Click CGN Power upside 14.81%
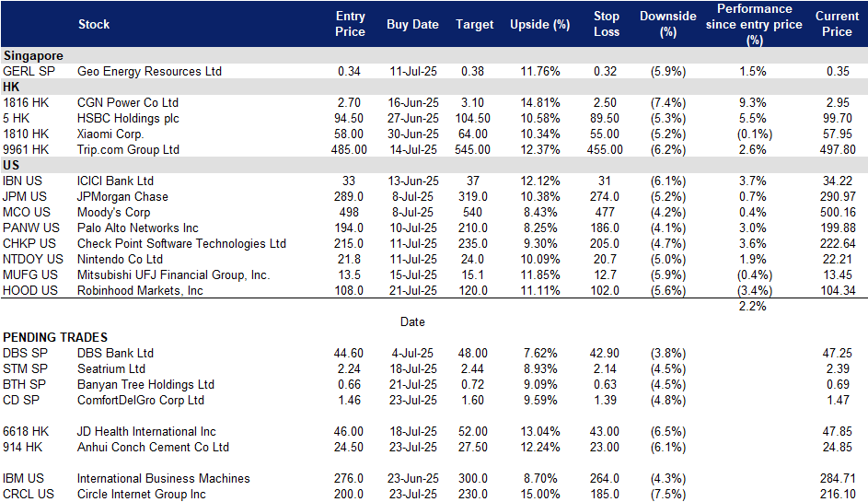 coord(539,102)
